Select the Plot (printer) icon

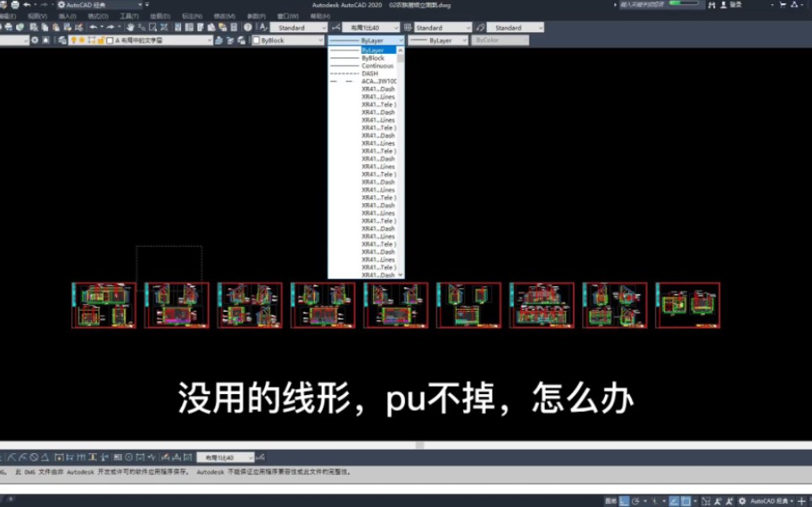tap(8, 26)
